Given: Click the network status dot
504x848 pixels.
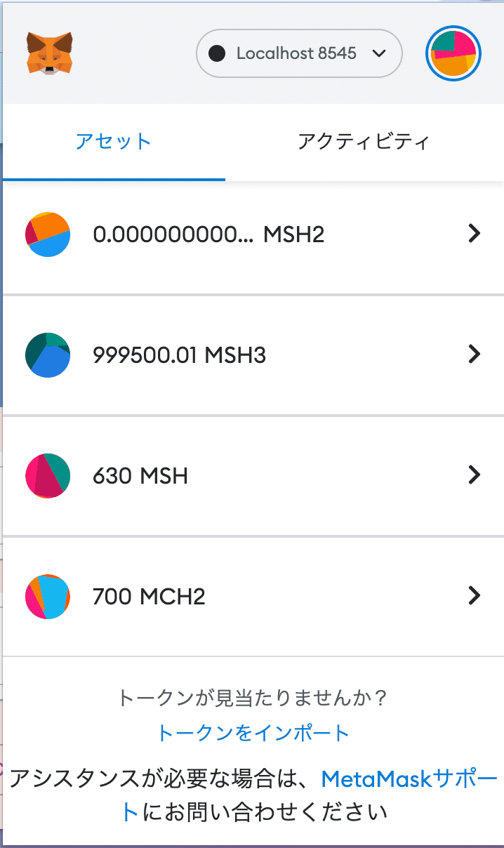Looking at the screenshot, I should (x=217, y=53).
